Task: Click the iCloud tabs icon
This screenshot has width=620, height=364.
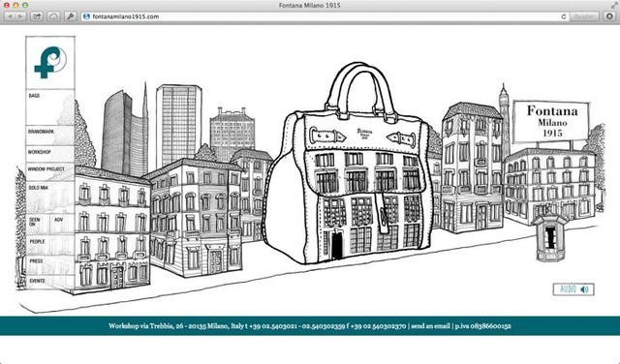Action: 54,16
